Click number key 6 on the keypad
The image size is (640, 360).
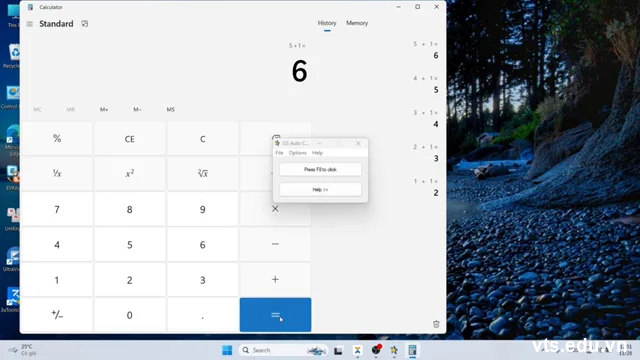click(202, 244)
